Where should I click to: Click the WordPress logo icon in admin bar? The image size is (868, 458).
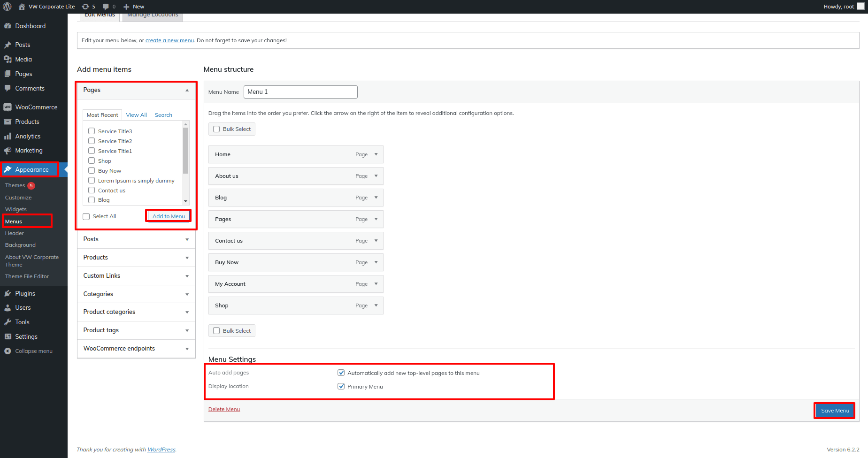(x=7, y=7)
